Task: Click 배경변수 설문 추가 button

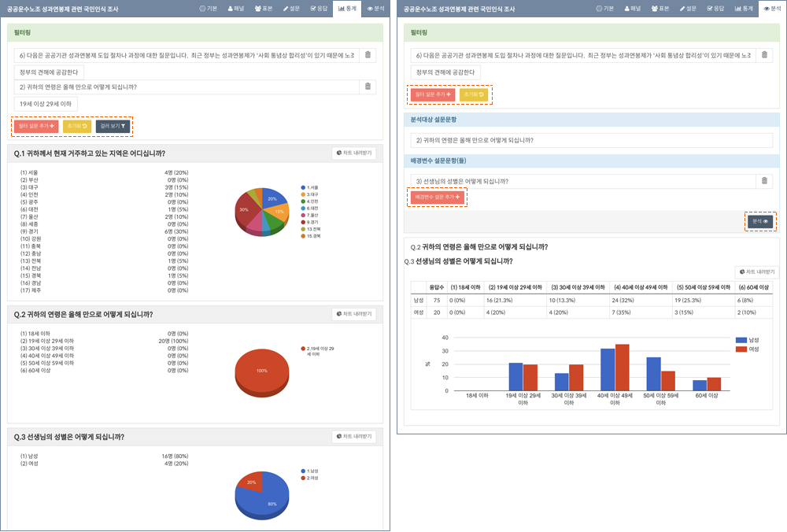Action: tap(437, 197)
